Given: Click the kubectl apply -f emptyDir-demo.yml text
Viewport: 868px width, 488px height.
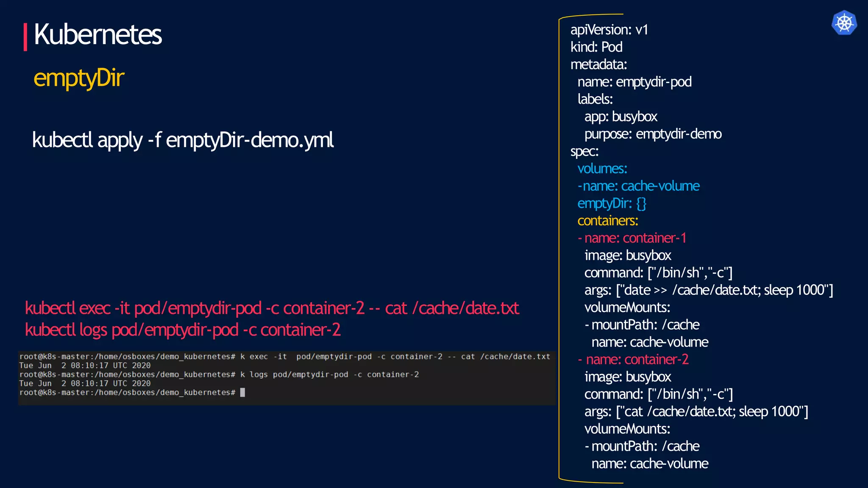Looking at the screenshot, I should 183,140.
